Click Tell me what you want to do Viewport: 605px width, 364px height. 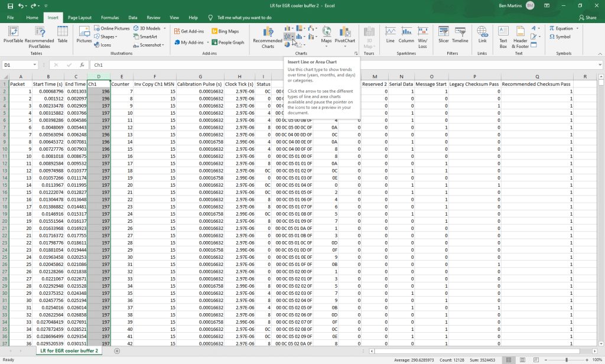click(x=244, y=17)
